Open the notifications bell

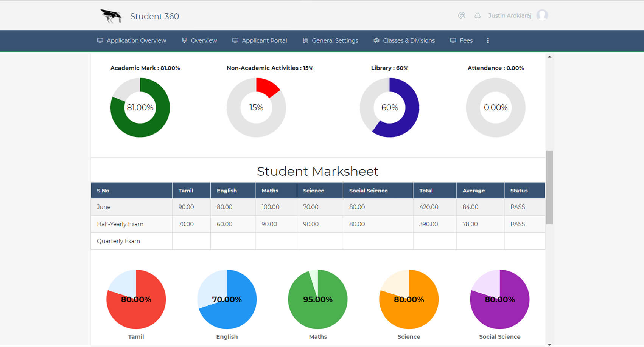click(x=477, y=16)
